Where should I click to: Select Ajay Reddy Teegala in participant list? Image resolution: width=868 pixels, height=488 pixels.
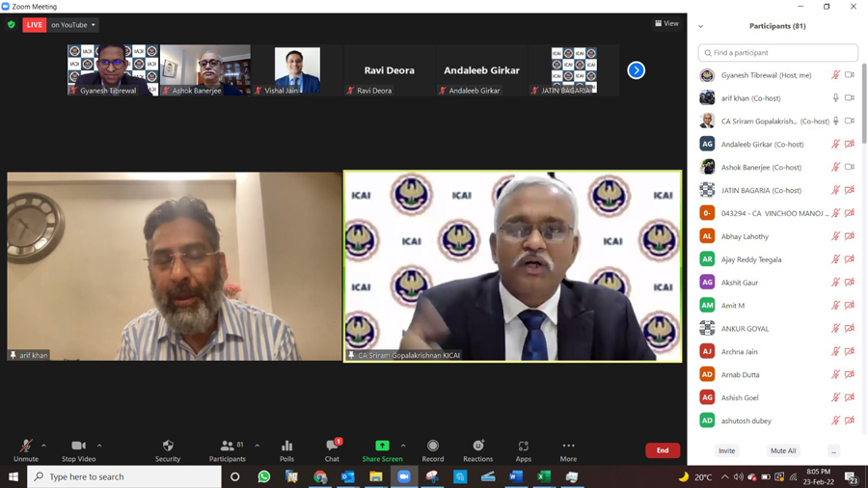click(x=777, y=259)
